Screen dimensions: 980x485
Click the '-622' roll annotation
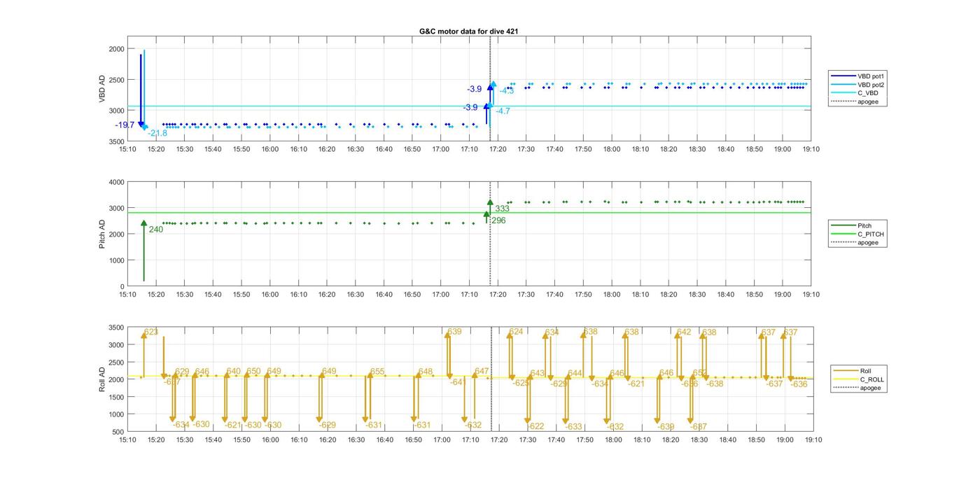pos(535,427)
